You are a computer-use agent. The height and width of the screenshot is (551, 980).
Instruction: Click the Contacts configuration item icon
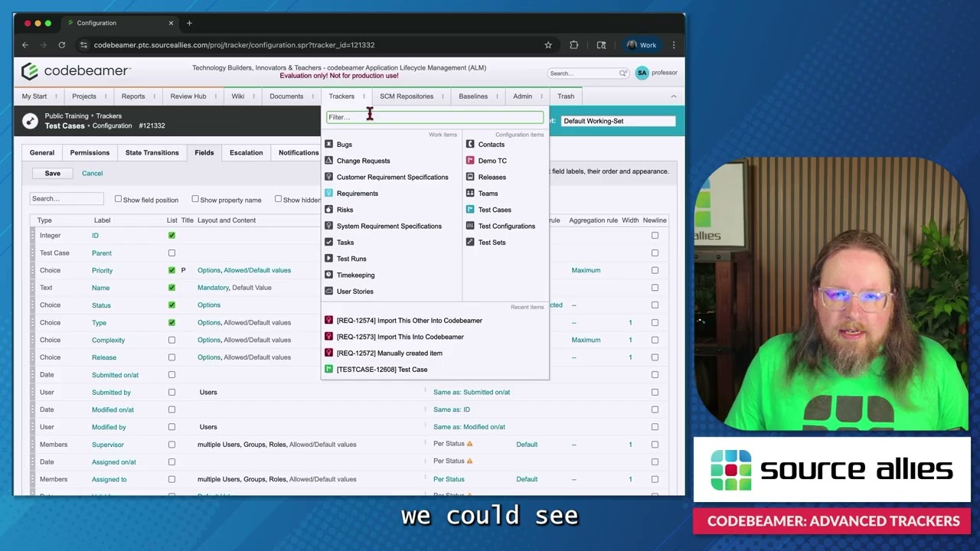(x=470, y=145)
